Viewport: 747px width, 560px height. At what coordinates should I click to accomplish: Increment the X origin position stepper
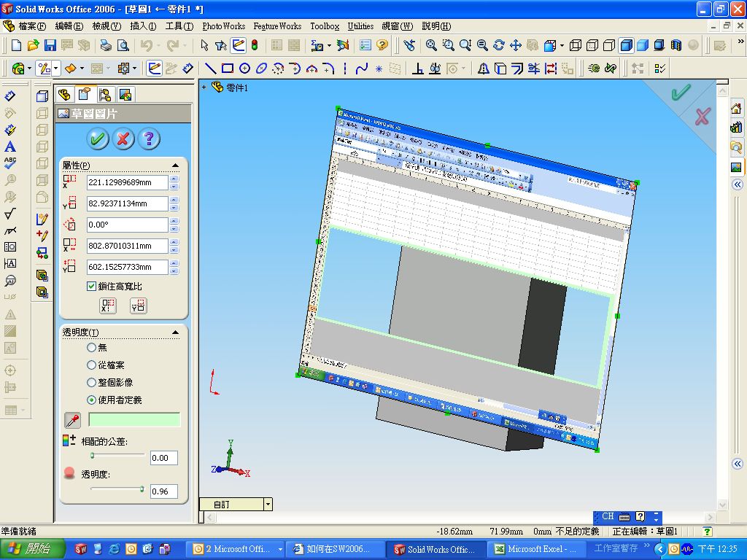click(174, 179)
